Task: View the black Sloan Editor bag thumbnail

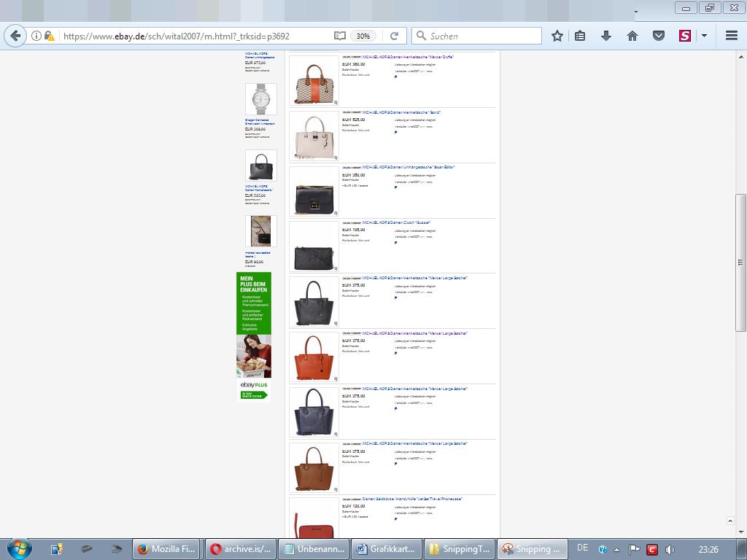Action: pos(314,191)
